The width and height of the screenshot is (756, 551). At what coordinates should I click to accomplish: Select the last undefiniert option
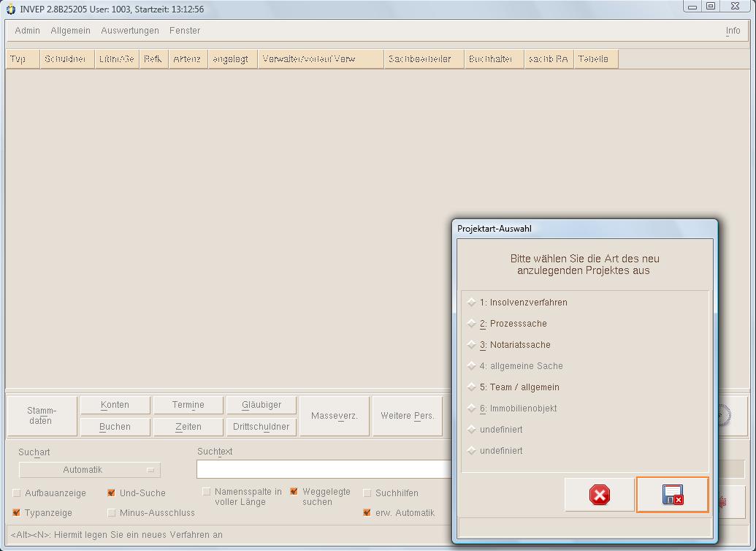click(495, 451)
